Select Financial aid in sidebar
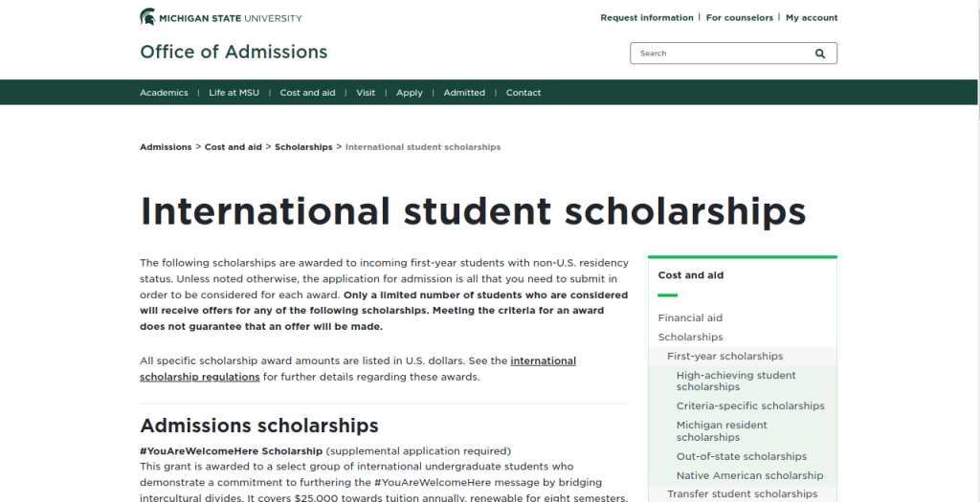 [x=690, y=317]
